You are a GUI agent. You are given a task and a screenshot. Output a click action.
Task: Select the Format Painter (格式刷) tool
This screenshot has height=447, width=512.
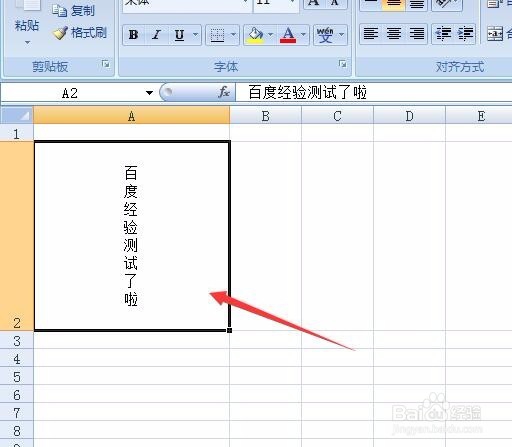tap(80, 33)
